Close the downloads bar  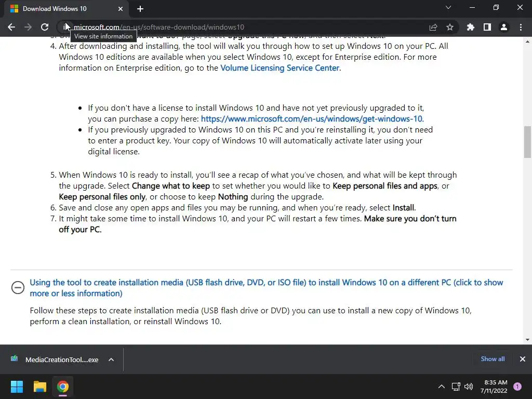[523, 359]
